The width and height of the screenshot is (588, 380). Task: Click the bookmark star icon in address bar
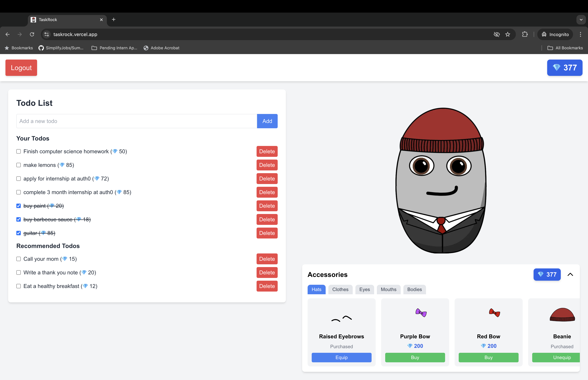pyautogui.click(x=508, y=34)
